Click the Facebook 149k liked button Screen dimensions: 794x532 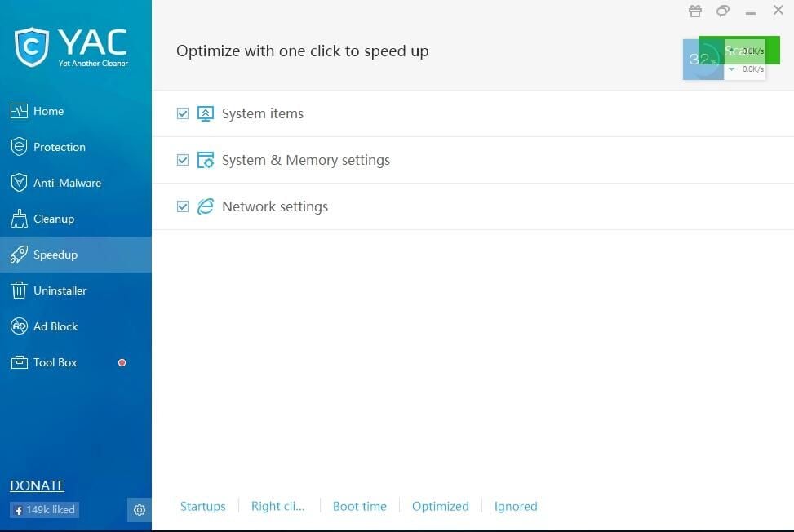tap(45, 510)
